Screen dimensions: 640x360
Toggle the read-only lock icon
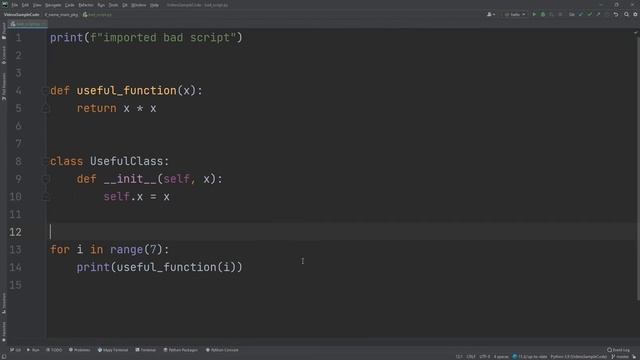(635, 357)
